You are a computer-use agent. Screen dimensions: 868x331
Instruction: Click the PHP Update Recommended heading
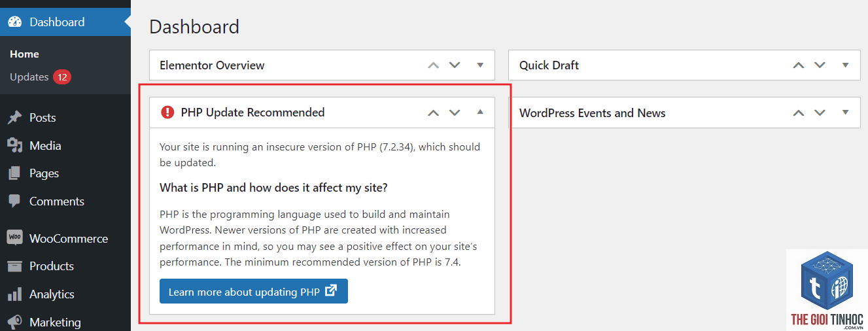[252, 113]
